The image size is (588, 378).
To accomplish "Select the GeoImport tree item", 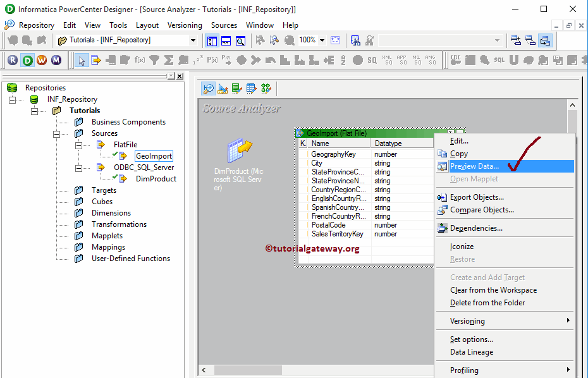I will point(154,156).
